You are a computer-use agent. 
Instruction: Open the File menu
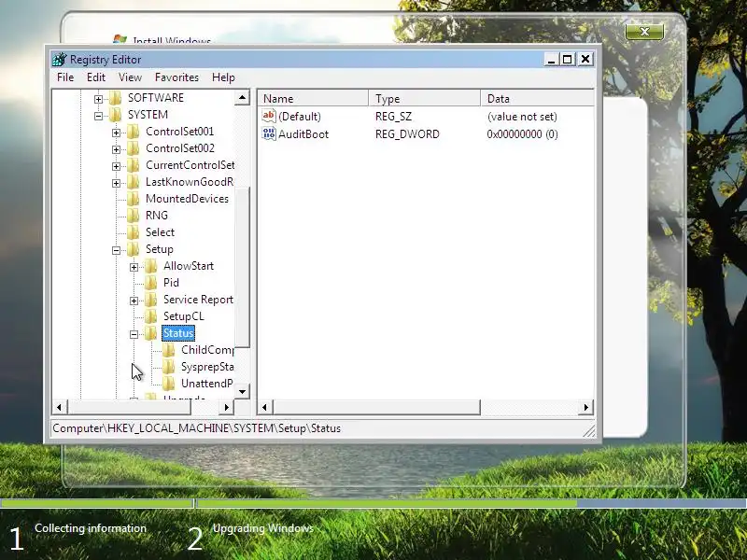[x=65, y=77]
